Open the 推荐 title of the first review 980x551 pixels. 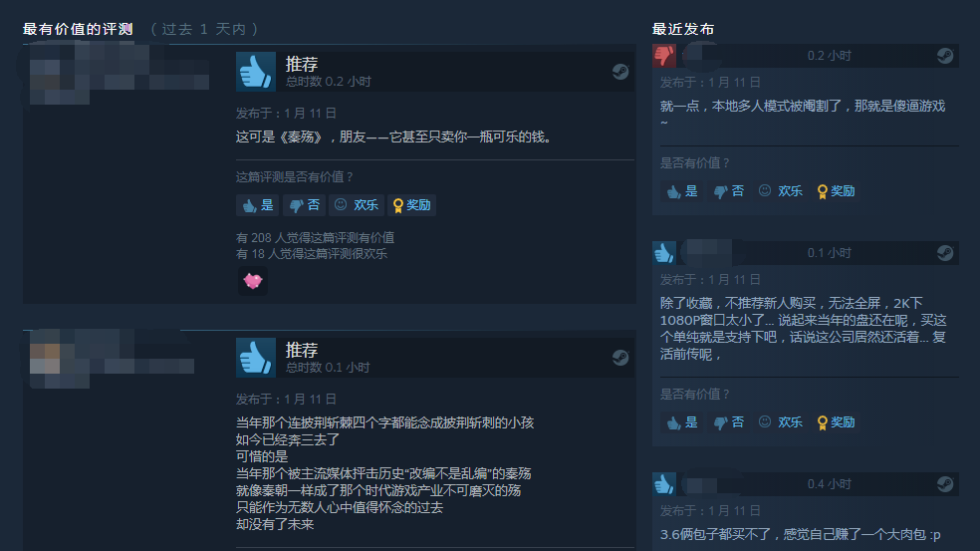[302, 64]
